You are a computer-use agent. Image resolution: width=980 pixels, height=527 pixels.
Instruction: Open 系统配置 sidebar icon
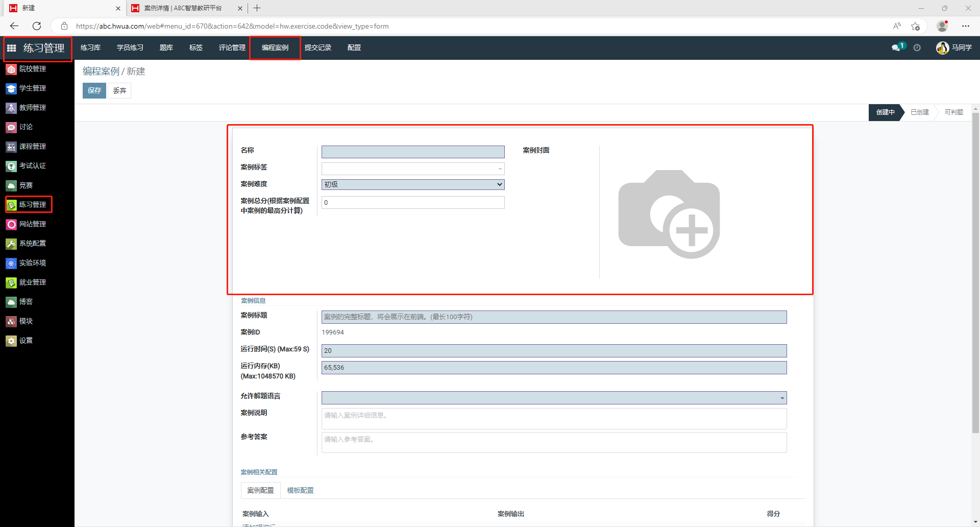point(11,244)
